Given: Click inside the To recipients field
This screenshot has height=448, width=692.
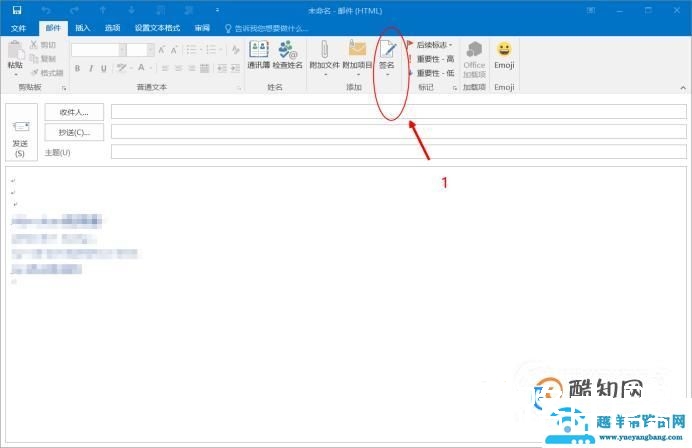Looking at the screenshot, I should (399, 112).
